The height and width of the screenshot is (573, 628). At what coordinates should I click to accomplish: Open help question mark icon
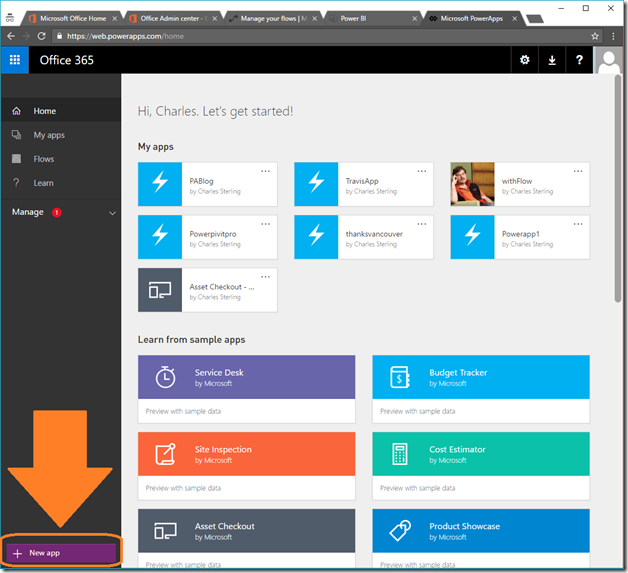579,60
